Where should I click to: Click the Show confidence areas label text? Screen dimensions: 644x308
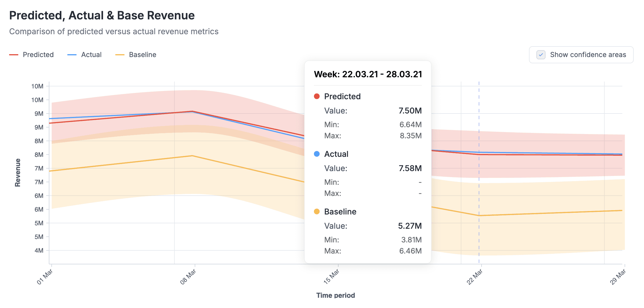(588, 55)
